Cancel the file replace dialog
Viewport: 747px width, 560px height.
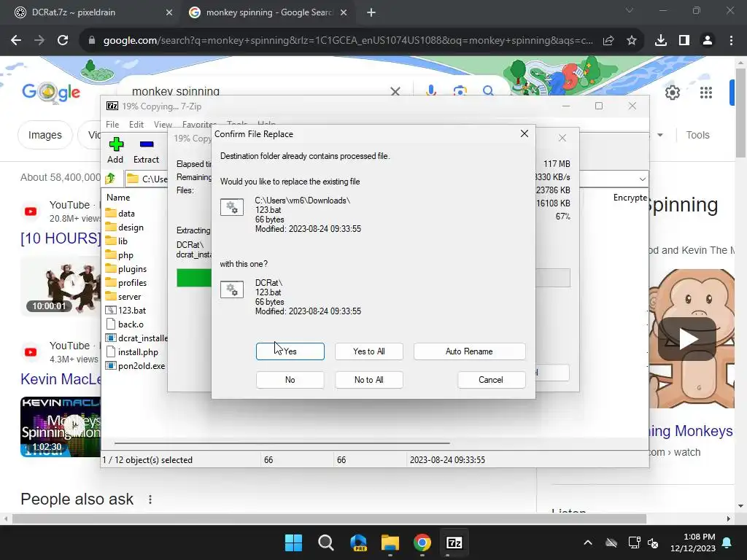tap(491, 379)
